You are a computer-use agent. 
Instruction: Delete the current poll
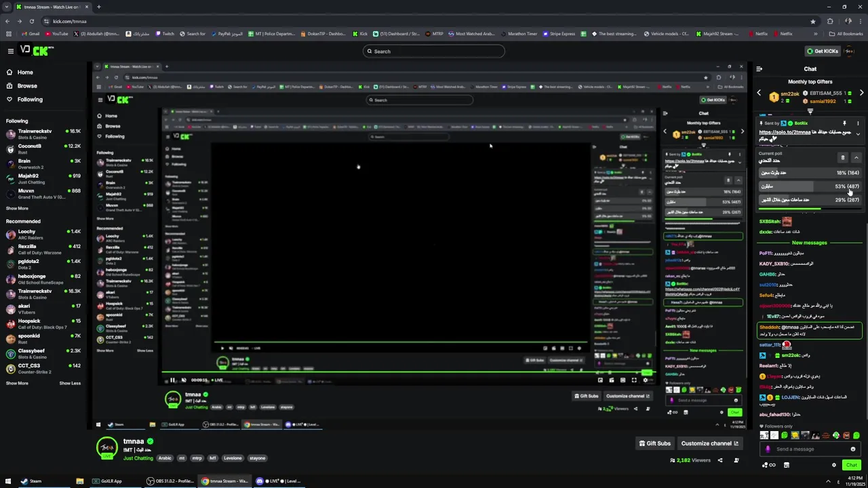pyautogui.click(x=843, y=157)
